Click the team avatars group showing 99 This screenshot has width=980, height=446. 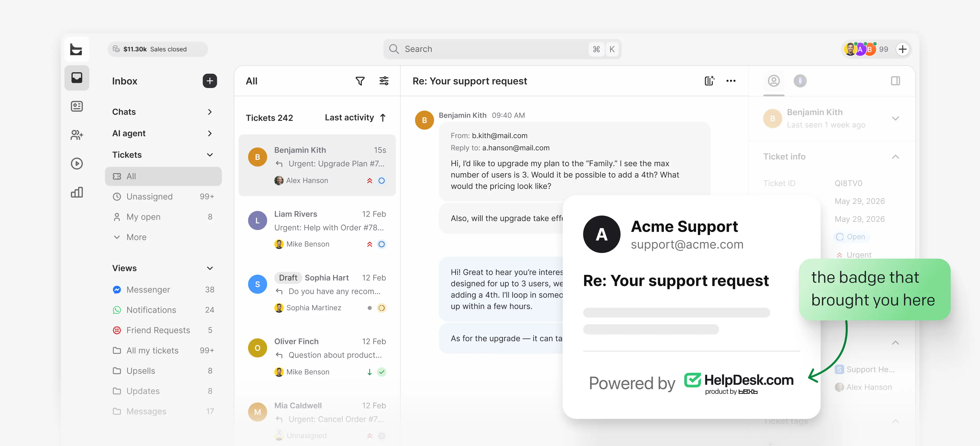(866, 49)
